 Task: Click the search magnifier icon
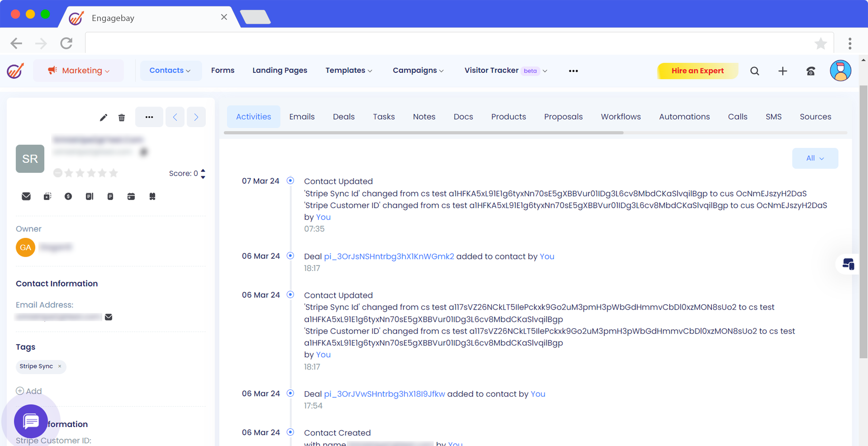[754, 71]
